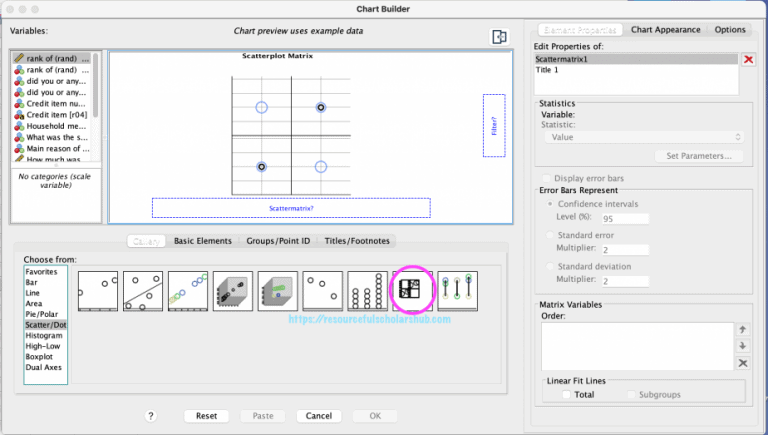Select the Summary Point Plot icon
768x435 pixels.
tap(323, 291)
